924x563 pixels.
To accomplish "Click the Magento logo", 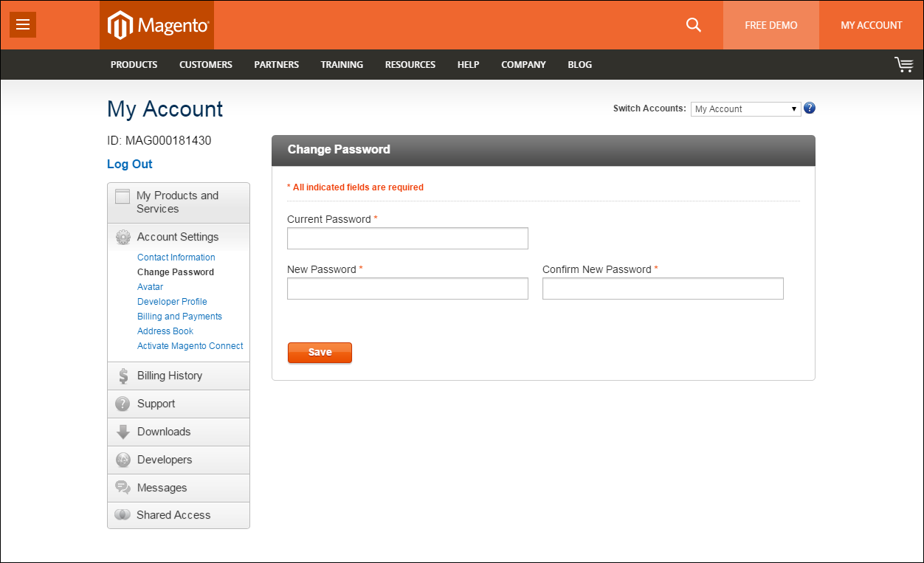I will (x=156, y=25).
